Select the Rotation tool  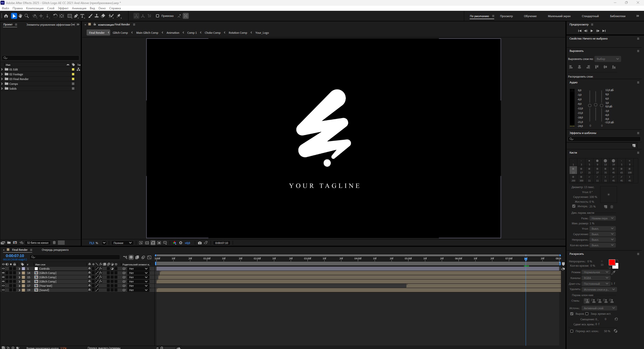pyautogui.click(x=55, y=16)
